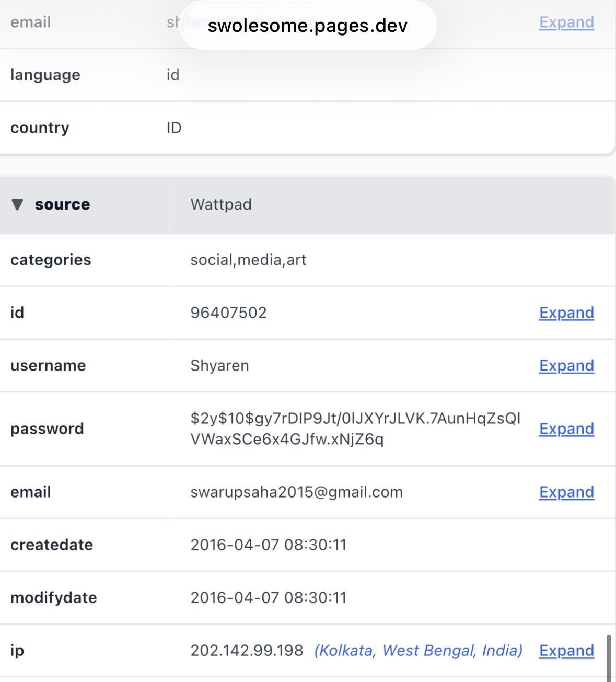Select the Wattpad source value
Viewport: 616px width, 682px height.
point(221,204)
